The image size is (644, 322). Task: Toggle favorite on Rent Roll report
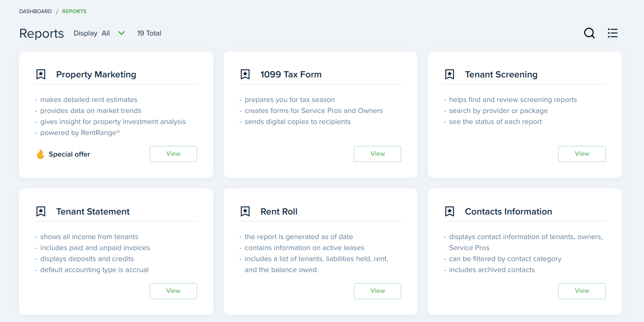pyautogui.click(x=245, y=212)
